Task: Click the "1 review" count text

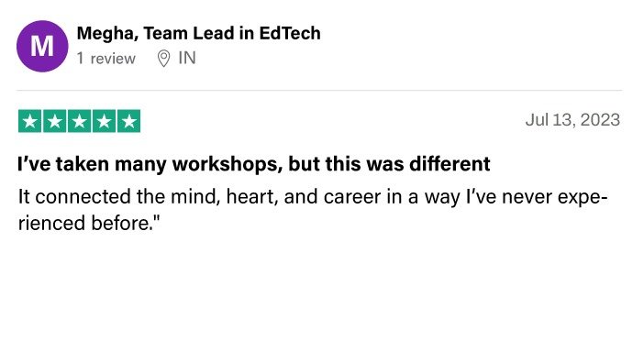Action: [106, 59]
